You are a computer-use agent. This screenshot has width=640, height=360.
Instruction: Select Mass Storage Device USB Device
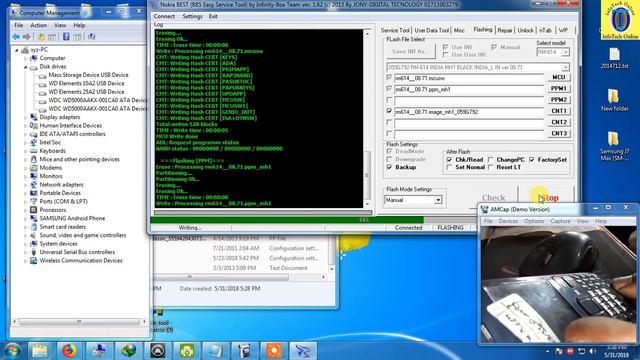coord(88,75)
